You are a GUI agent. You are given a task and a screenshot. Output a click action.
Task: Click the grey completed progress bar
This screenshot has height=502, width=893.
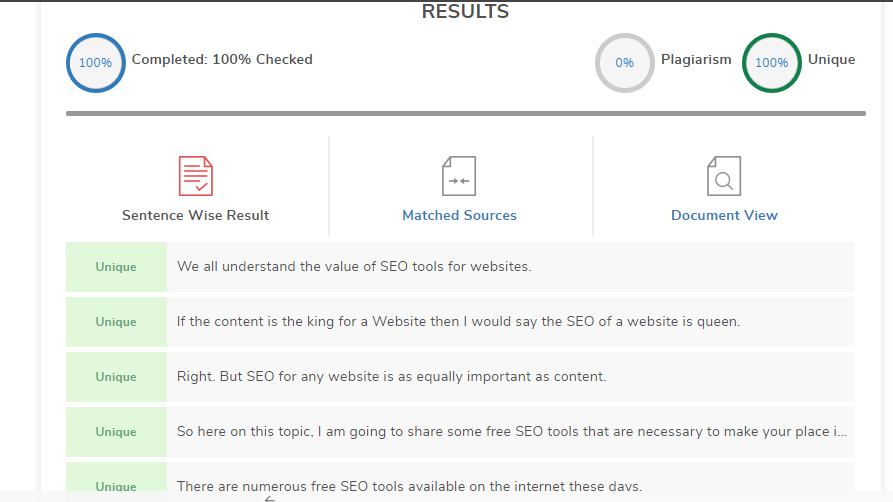click(466, 113)
